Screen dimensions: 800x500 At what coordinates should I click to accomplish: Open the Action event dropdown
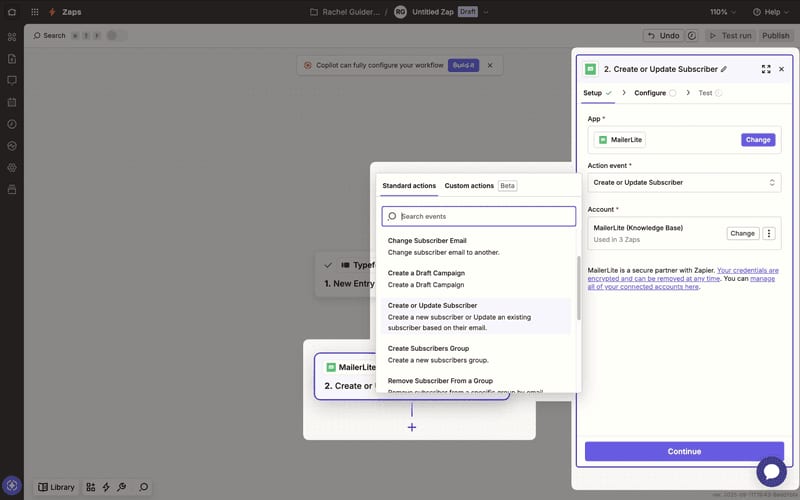684,183
